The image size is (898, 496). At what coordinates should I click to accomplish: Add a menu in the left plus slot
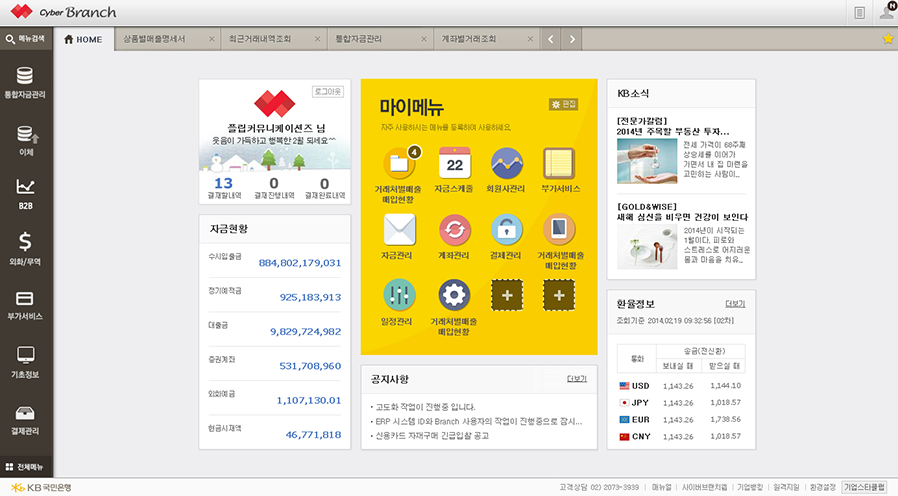tap(507, 296)
